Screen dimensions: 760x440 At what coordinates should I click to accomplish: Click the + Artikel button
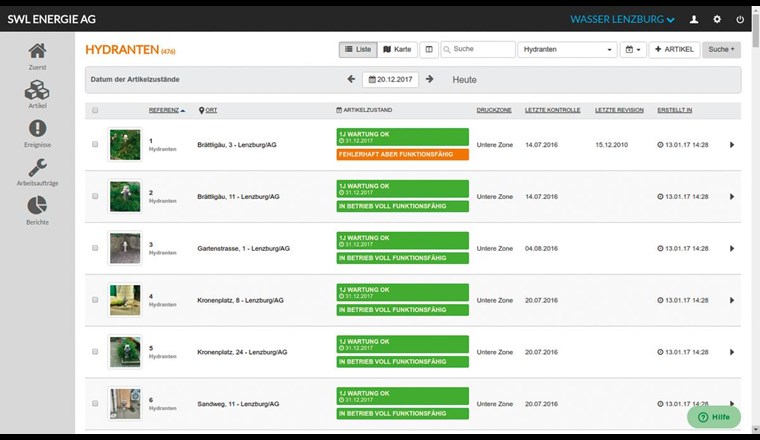[674, 49]
